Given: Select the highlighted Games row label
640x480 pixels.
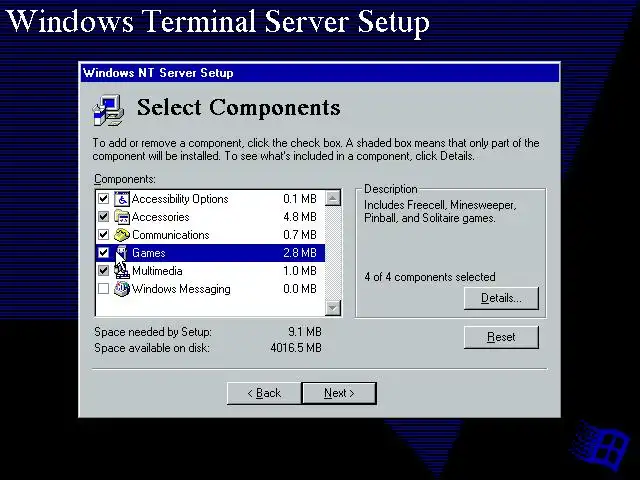Looking at the screenshot, I should pos(149,253).
